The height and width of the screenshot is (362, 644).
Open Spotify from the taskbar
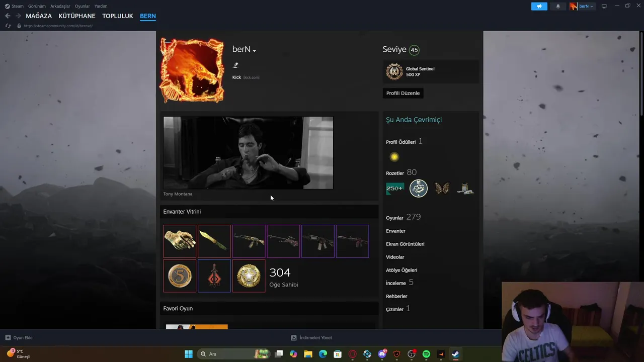[426, 354]
